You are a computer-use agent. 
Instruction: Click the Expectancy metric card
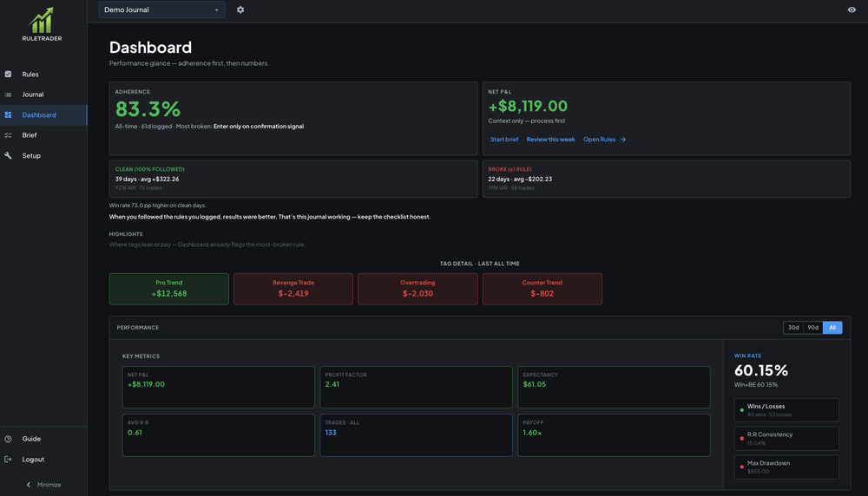coord(614,387)
